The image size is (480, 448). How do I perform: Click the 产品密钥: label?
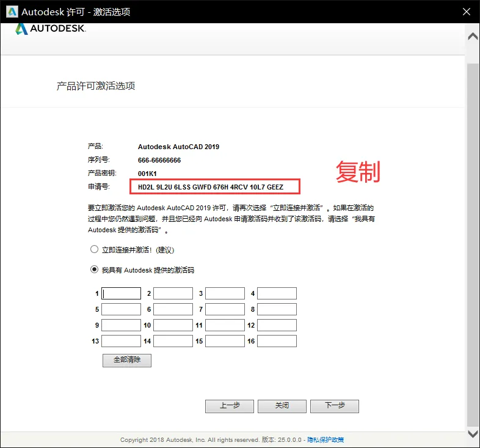tap(102, 173)
